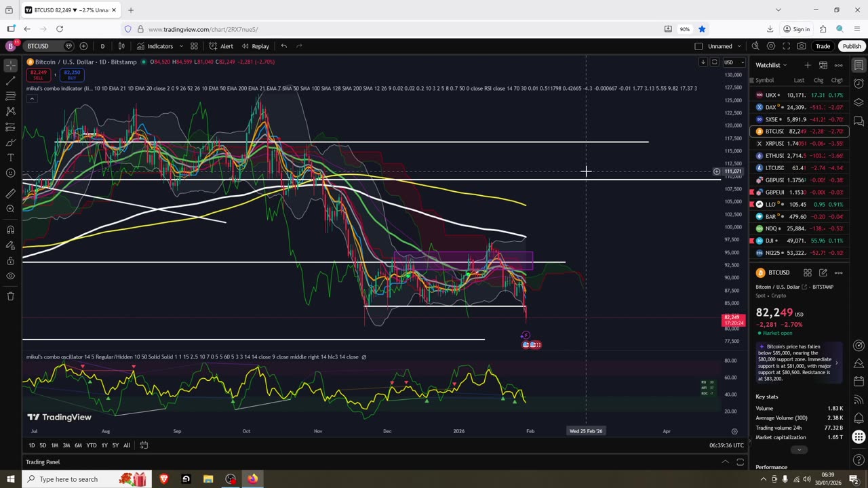868x488 pixels.
Task: Select the ruler measure tool
Action: [x=10, y=193]
